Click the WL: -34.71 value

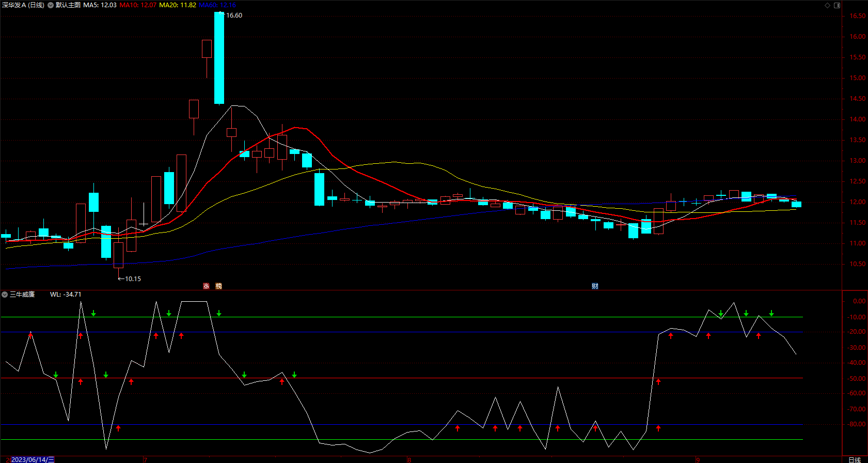click(x=66, y=295)
